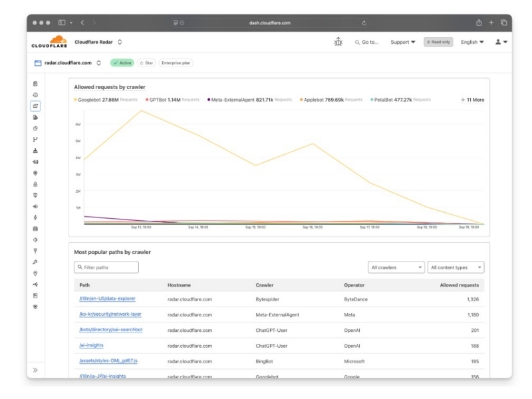Click the Operator column header

354,285
